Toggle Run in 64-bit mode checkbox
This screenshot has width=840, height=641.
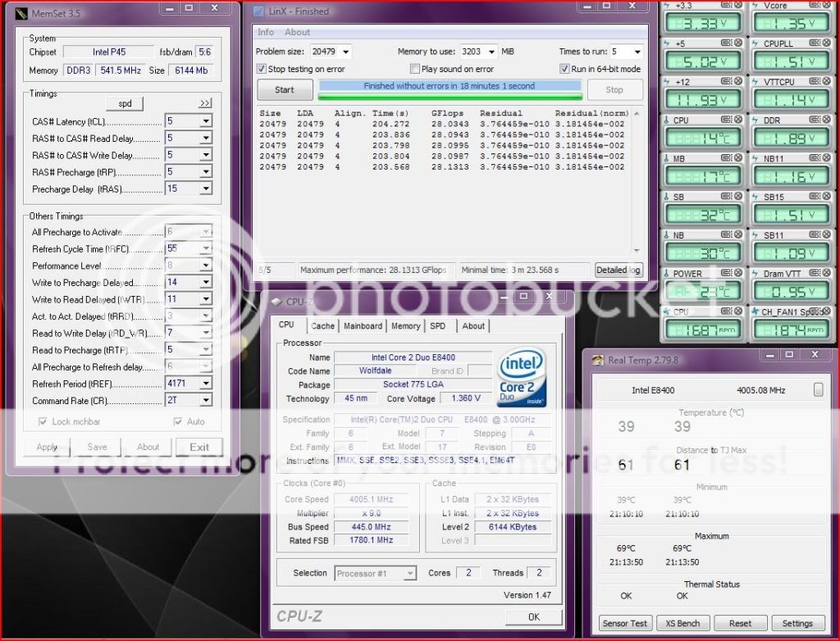(x=564, y=69)
